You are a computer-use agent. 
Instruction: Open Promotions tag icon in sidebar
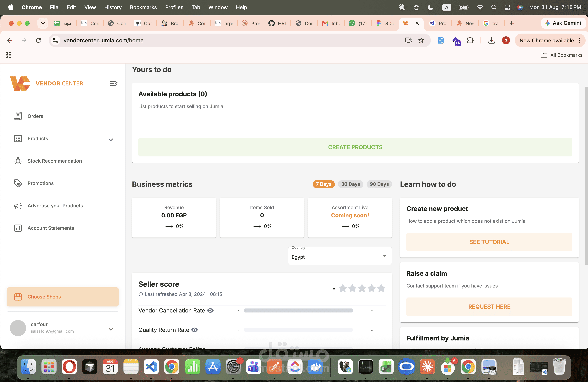(18, 183)
